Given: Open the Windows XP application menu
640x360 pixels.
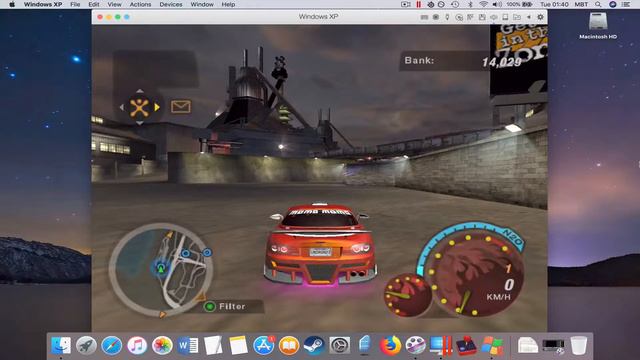Looking at the screenshot, I should 43,4.
